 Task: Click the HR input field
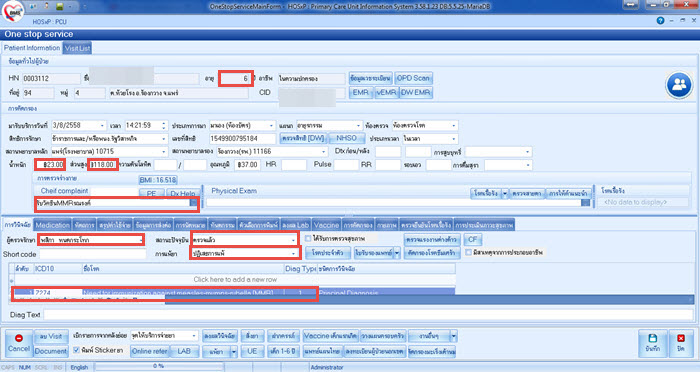294,165
